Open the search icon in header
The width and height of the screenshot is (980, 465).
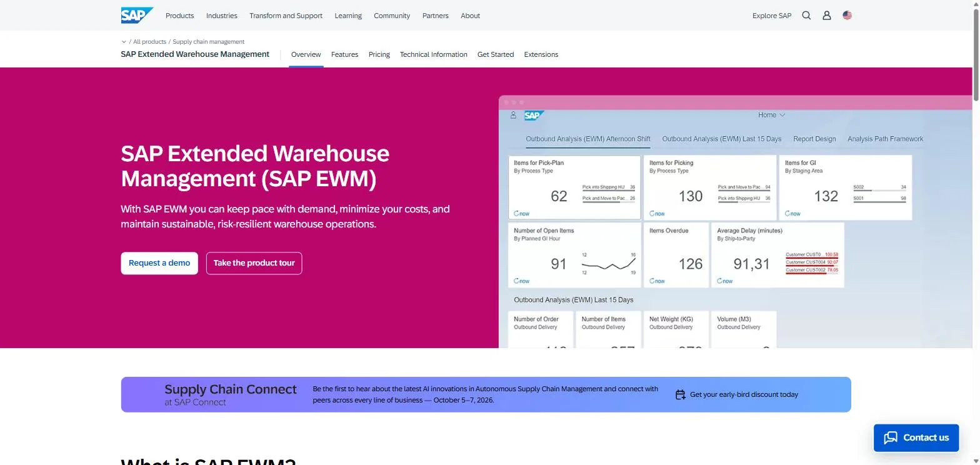click(806, 16)
